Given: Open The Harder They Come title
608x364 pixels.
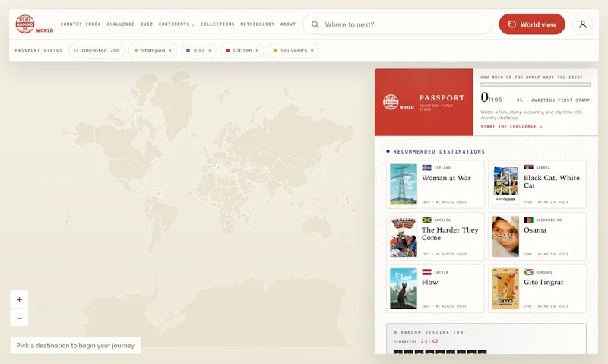Looking at the screenshot, I should (x=450, y=234).
